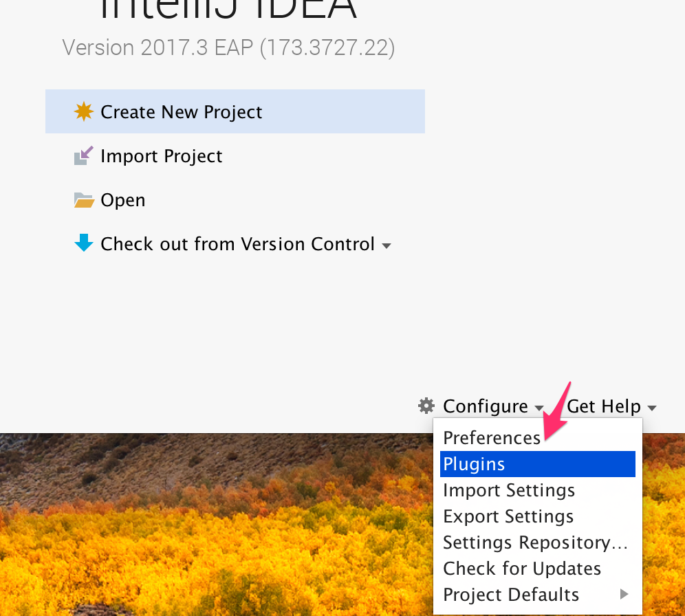Click the Import Project arrow icon
Image resolution: width=685 pixels, height=616 pixels.
coord(83,156)
